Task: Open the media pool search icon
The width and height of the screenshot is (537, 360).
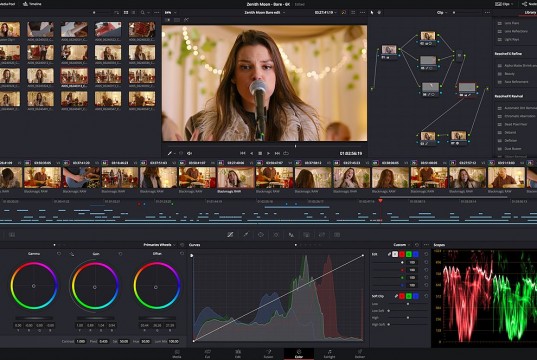Action: 142,12
